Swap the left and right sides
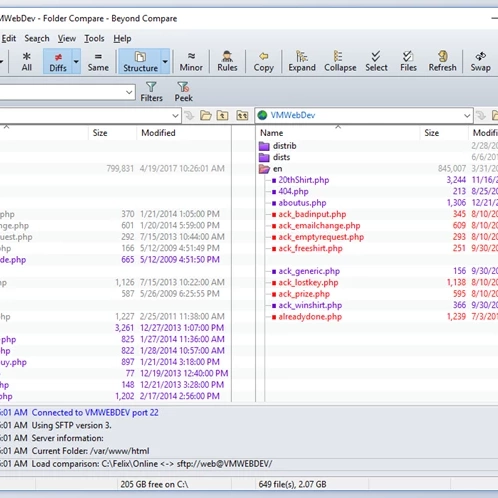This screenshot has width=498, height=498. 480,61
